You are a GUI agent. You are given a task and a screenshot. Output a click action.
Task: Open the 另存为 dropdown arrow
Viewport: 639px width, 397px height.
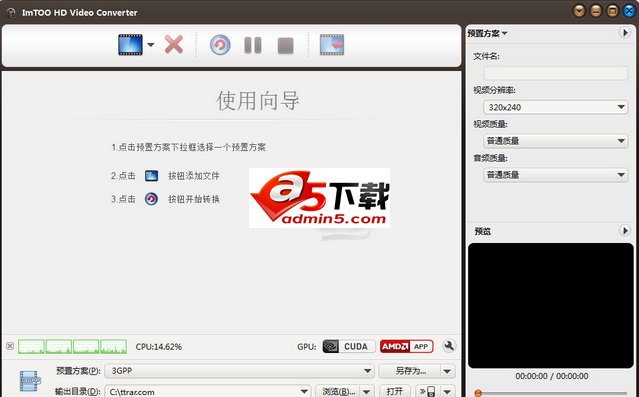[x=447, y=371]
